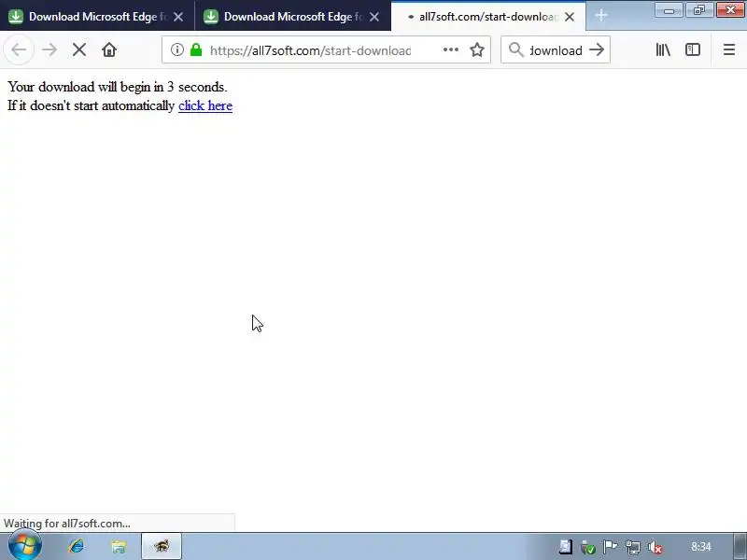
Task: Close the second Download Microsoft Edge tab
Action: coord(374,17)
